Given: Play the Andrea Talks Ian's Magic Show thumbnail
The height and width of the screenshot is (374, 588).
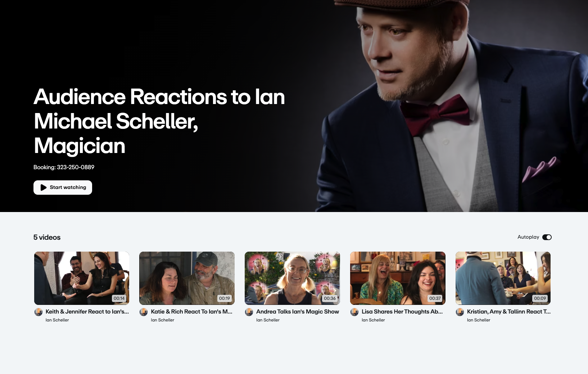Looking at the screenshot, I should point(292,278).
